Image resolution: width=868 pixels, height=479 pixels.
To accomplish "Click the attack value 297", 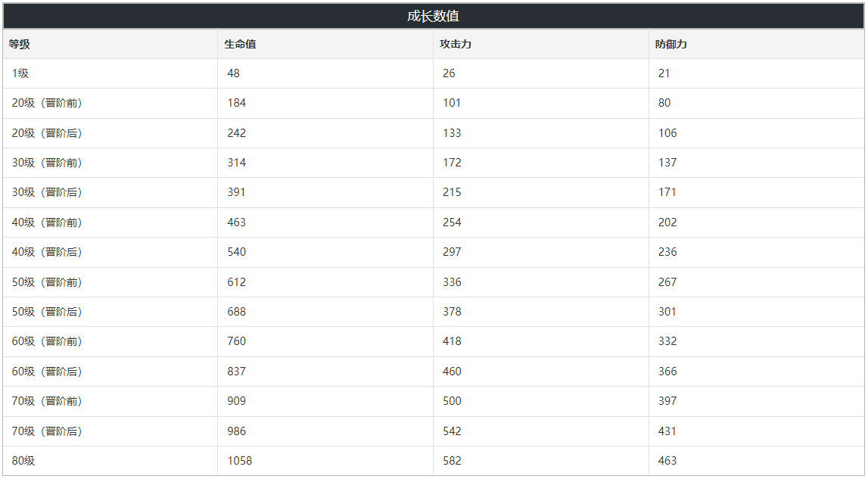I will [x=453, y=252].
